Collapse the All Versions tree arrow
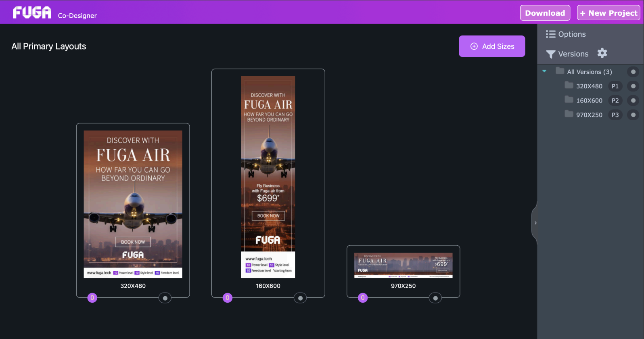Viewport: 644px width, 339px height. [544, 71]
